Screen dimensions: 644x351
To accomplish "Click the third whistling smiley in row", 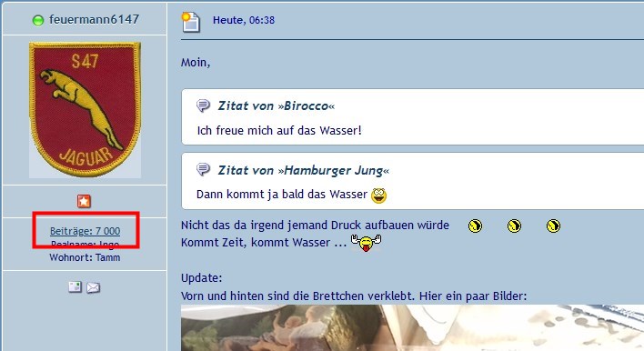I will point(553,226).
